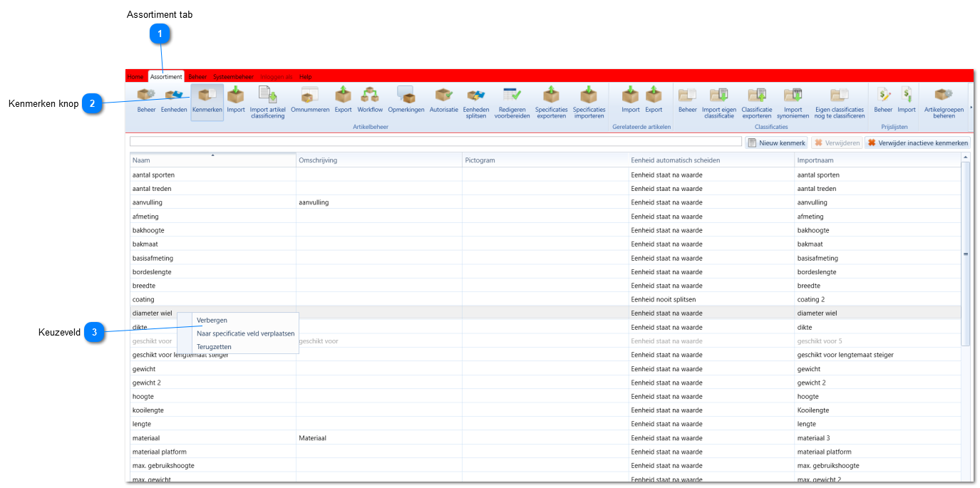Click Import in Prijslijsten group
This screenshot has height=488, width=980.
pos(907,100)
